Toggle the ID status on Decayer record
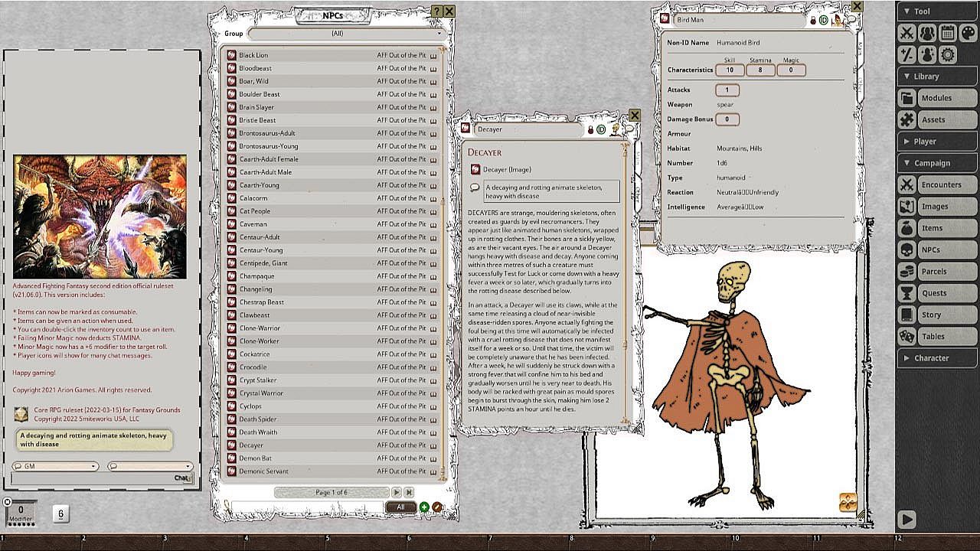The width and height of the screenshot is (980, 551). coord(601,130)
